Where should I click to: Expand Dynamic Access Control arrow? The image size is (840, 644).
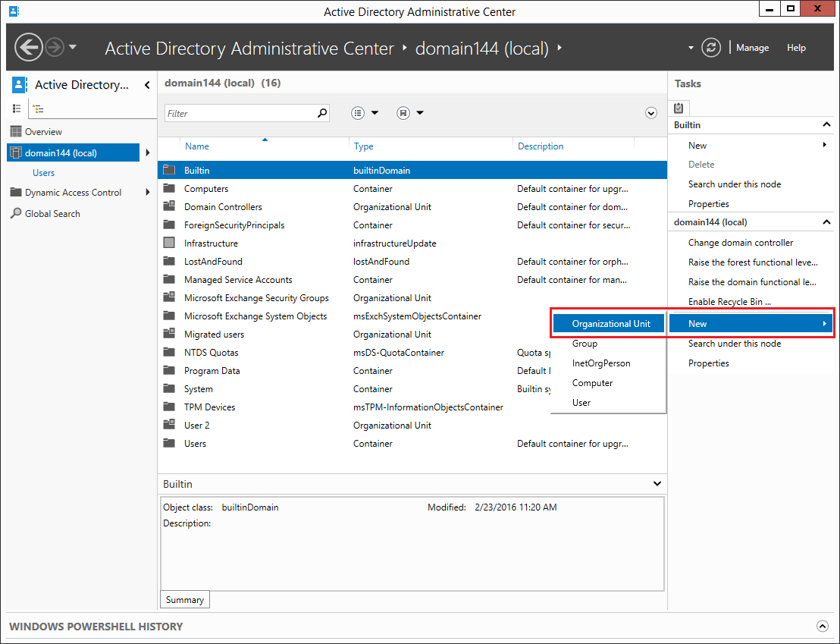point(147,192)
